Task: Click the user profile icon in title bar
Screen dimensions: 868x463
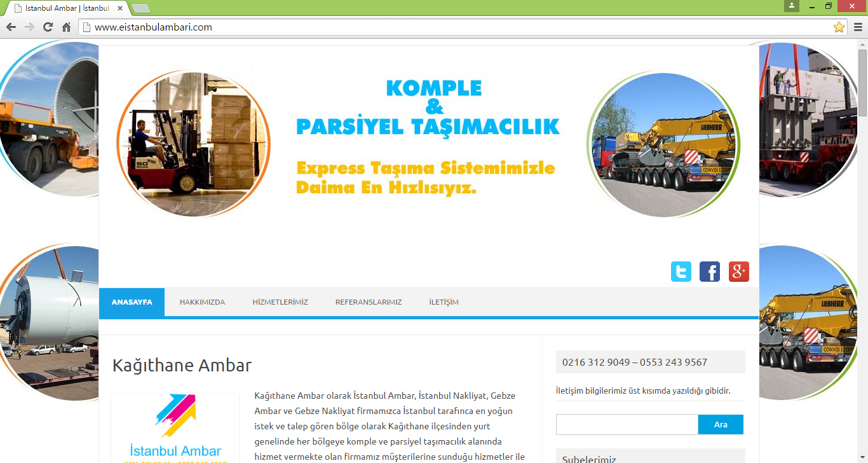Action: (791, 6)
